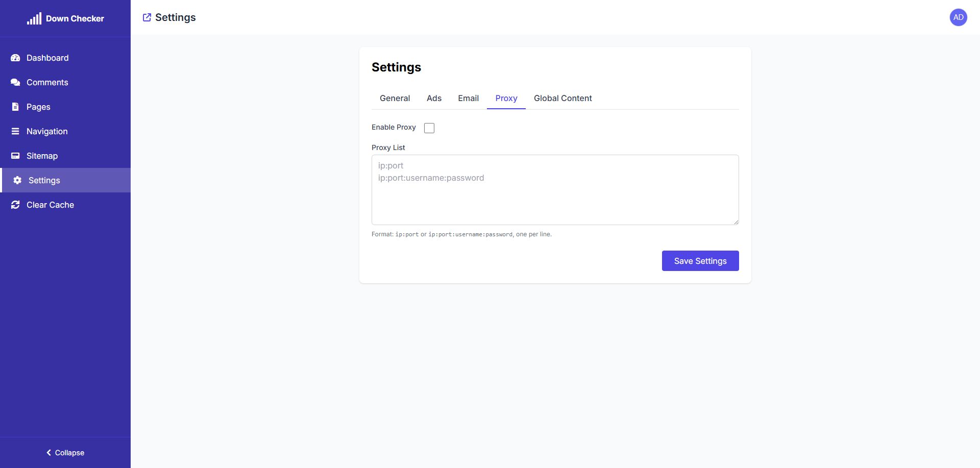
Task: Click the Pages document icon
Action: pyautogui.click(x=15, y=107)
